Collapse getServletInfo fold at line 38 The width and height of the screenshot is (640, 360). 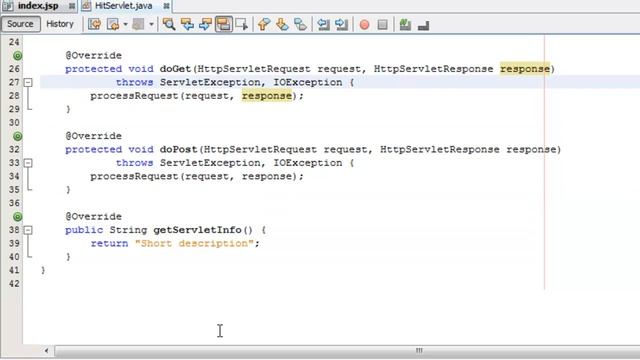28,230
